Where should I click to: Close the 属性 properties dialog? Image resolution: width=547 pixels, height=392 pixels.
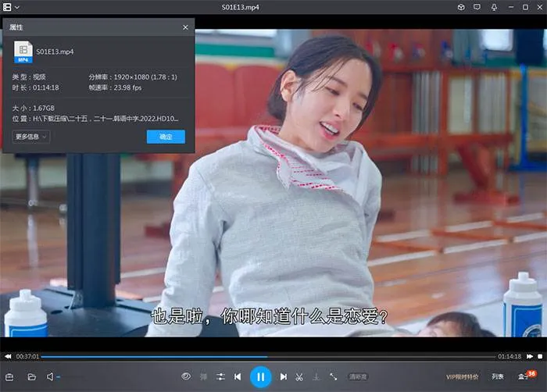(186, 27)
